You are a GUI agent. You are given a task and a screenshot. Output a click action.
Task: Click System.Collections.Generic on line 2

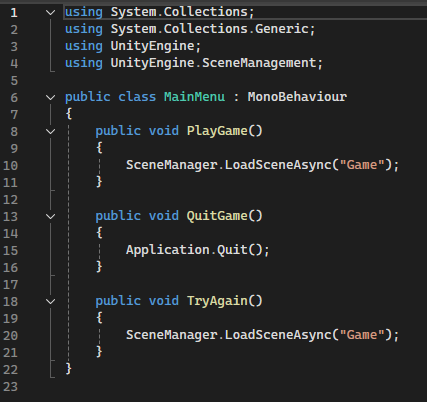tap(209, 29)
